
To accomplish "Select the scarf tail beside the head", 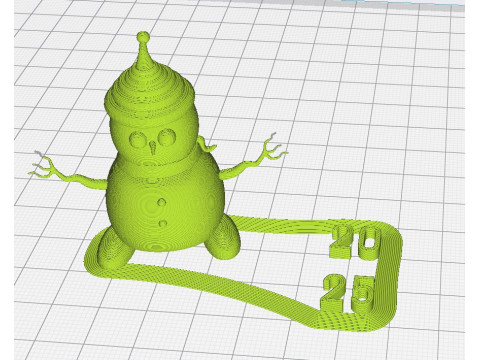I will 206,145.
